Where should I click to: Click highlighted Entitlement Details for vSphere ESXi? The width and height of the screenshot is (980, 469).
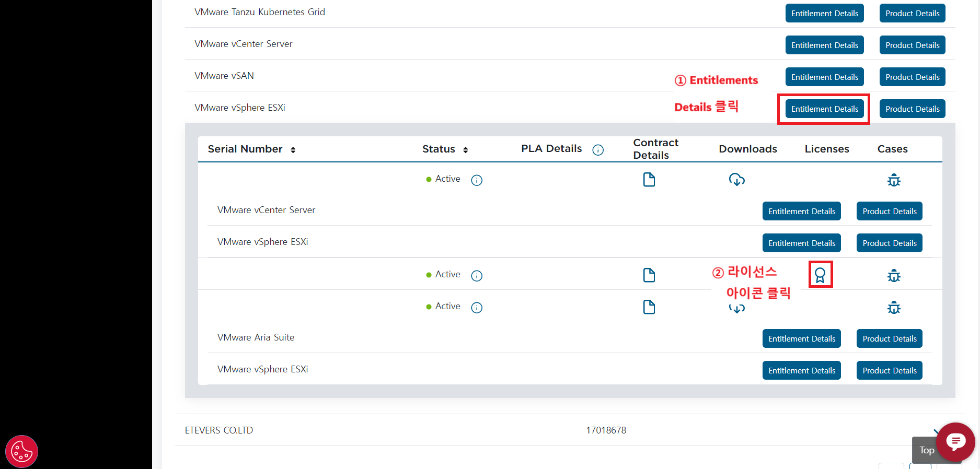click(824, 109)
